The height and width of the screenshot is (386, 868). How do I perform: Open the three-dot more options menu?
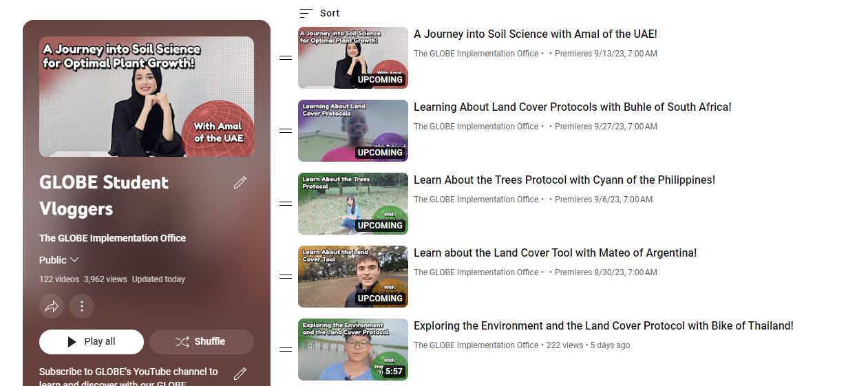(x=82, y=306)
